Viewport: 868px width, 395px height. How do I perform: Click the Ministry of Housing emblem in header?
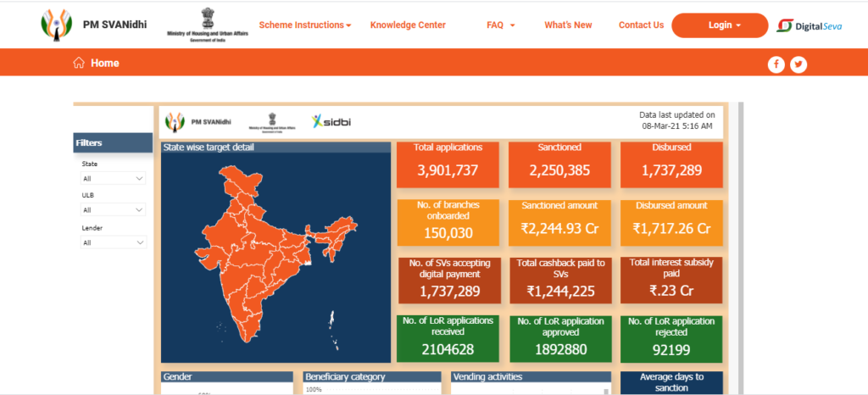[x=208, y=25]
